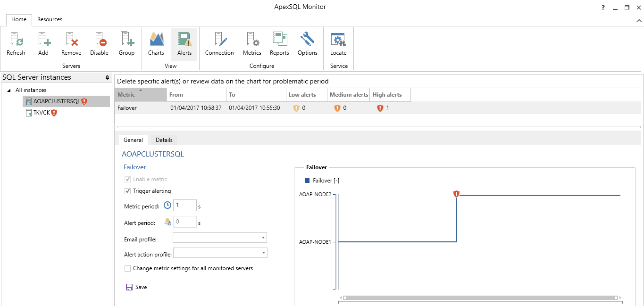Click the AOAP-NODE2 axis label
The image size is (644, 306).
pos(316,194)
